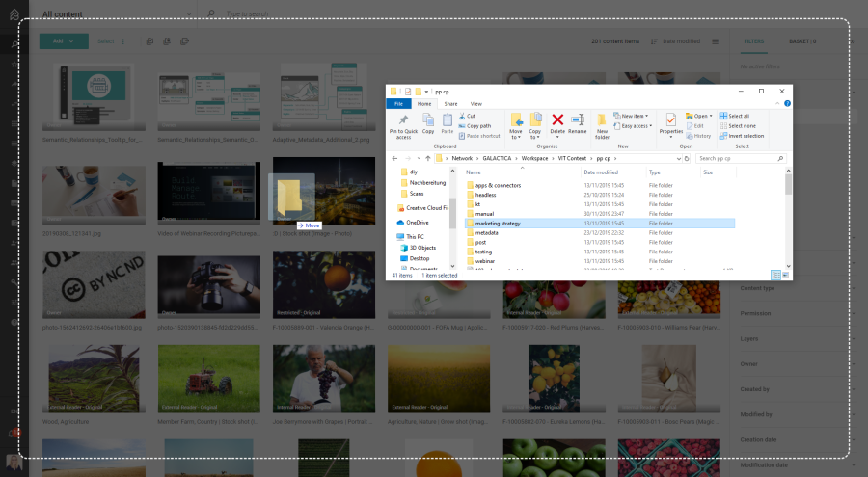Switch to the View ribbon tab

476,103
